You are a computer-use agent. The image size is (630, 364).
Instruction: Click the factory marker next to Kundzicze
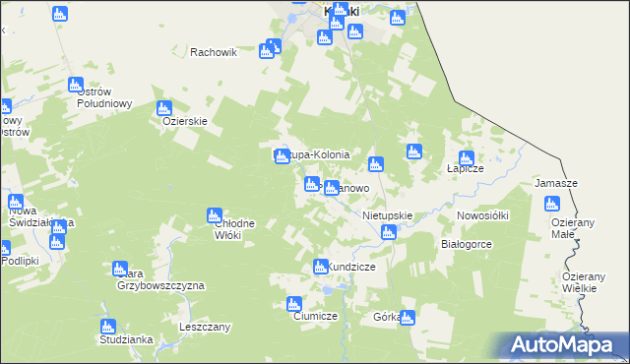click(x=321, y=267)
